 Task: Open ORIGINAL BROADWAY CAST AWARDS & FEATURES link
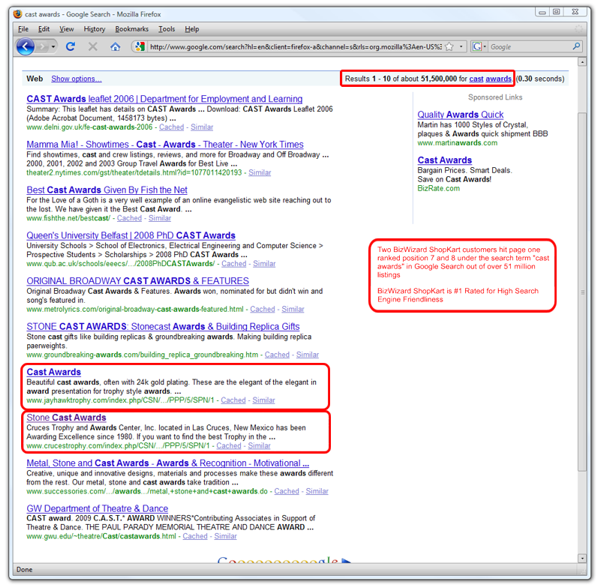tap(138, 281)
